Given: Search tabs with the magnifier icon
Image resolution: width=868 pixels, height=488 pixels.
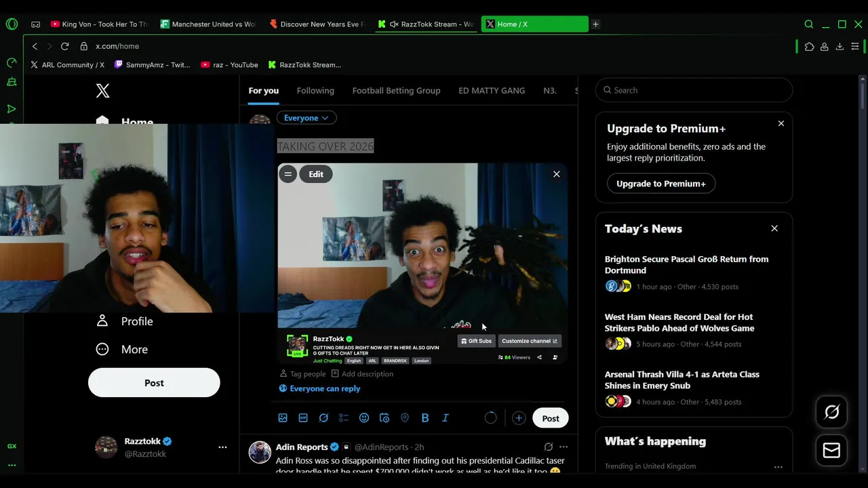Looking at the screenshot, I should (809, 24).
